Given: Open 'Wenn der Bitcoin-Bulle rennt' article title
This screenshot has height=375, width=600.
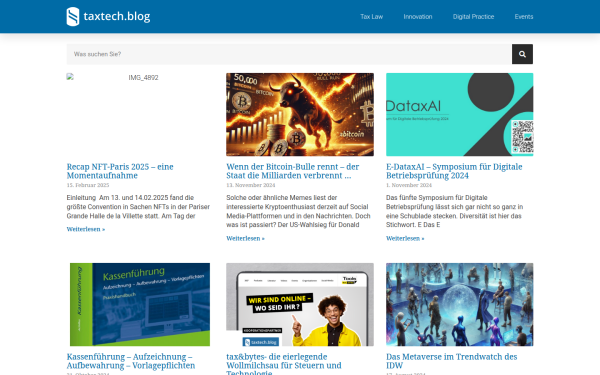Looking at the screenshot, I should [x=293, y=171].
